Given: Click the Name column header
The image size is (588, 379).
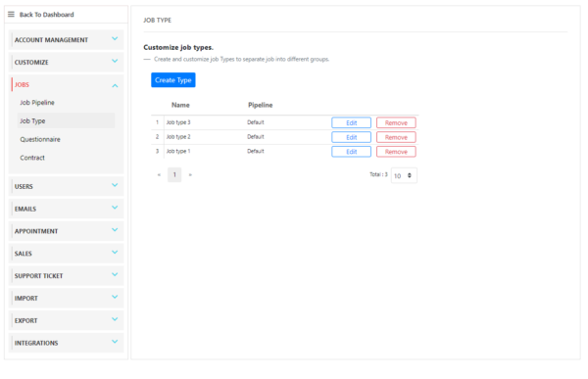Looking at the screenshot, I should tap(180, 105).
